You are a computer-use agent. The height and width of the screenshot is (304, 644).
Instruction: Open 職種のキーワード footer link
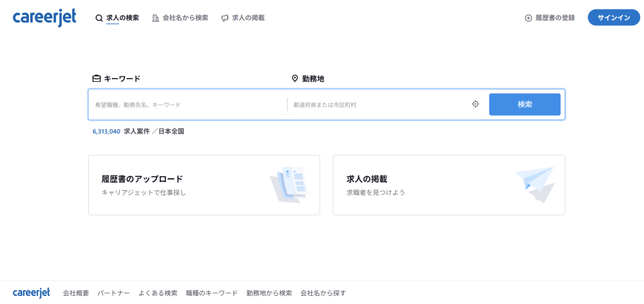(x=212, y=293)
